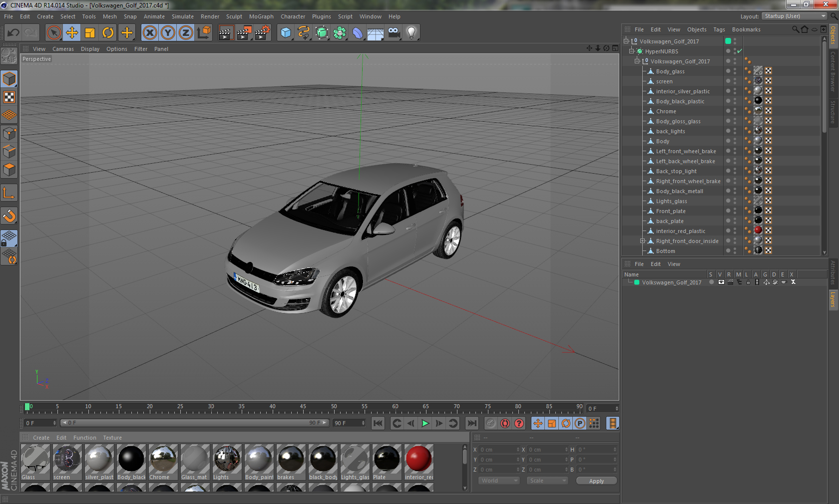This screenshot has width=839, height=504.
Task: Open the Array modeling objects icon
Action: pyautogui.click(x=340, y=33)
